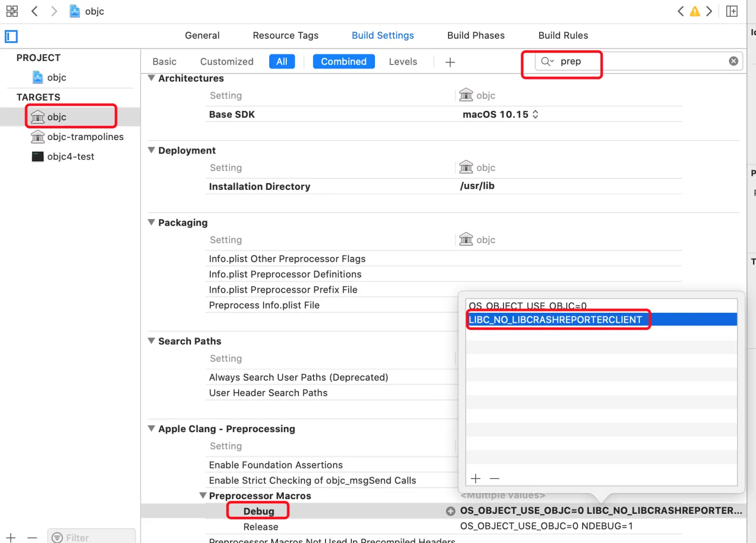Add a new target with plus
Screen dimensions: 756x543
11,537
